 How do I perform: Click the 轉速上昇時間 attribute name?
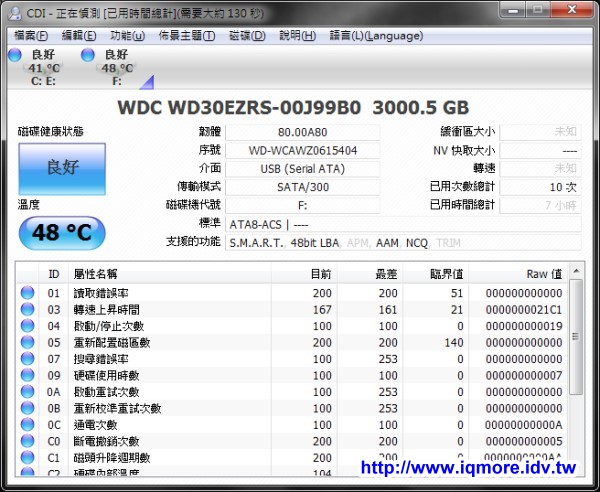coord(107,310)
